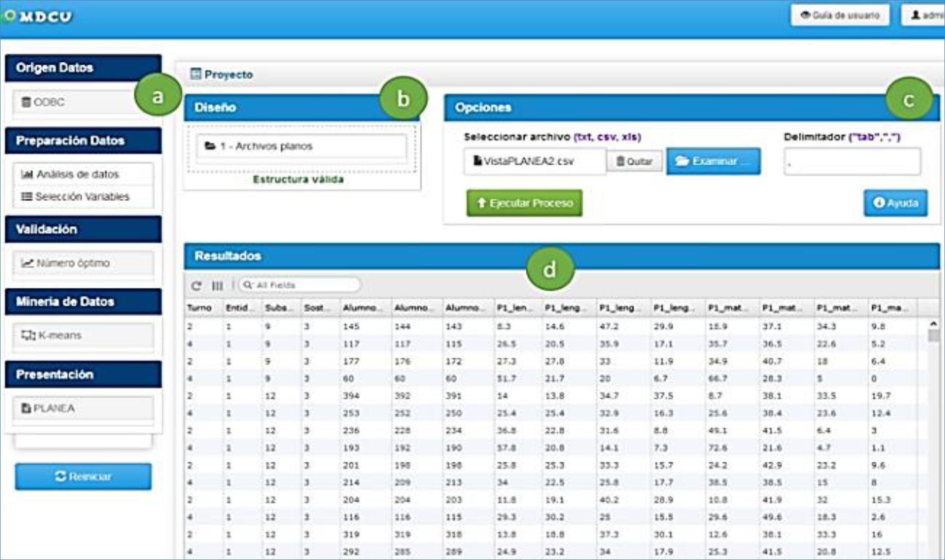This screenshot has width=945, height=560.
Task: Click the green Ejecutar Proceso button
Action: (524, 203)
